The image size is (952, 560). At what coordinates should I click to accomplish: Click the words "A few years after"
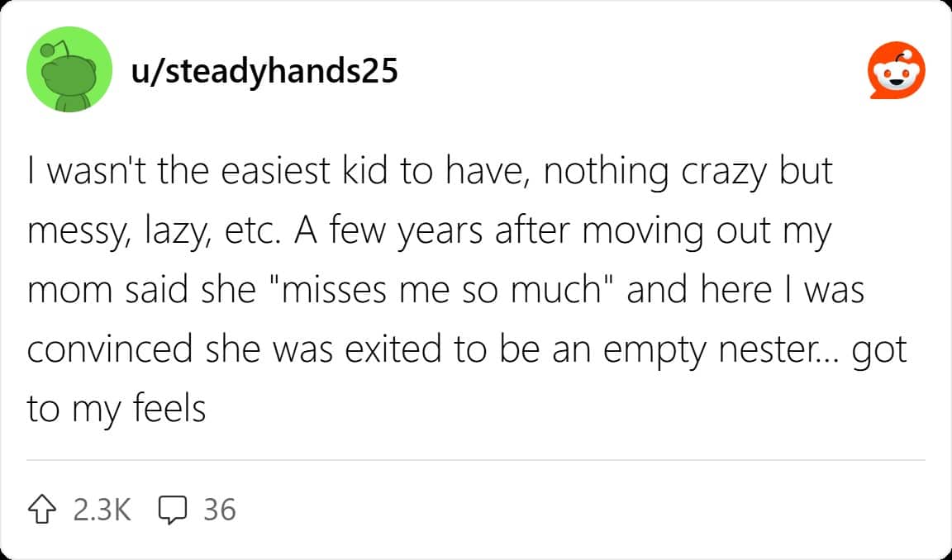(434, 231)
